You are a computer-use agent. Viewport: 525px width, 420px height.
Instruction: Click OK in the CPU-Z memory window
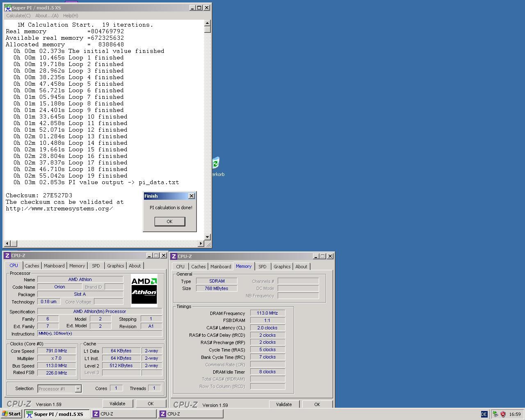click(317, 404)
